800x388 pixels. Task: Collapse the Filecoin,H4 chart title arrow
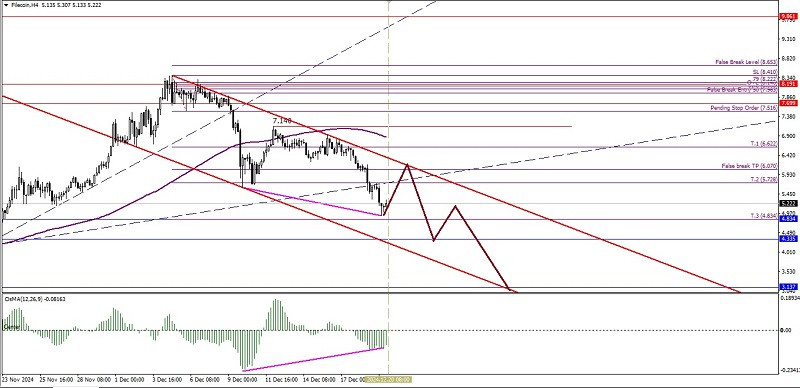click(x=6, y=5)
